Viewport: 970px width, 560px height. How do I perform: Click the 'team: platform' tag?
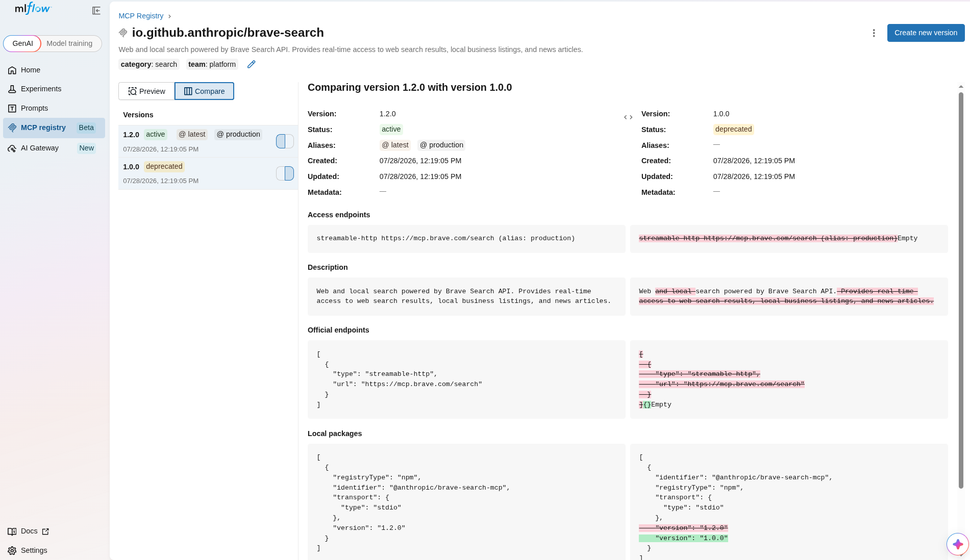[x=212, y=64]
